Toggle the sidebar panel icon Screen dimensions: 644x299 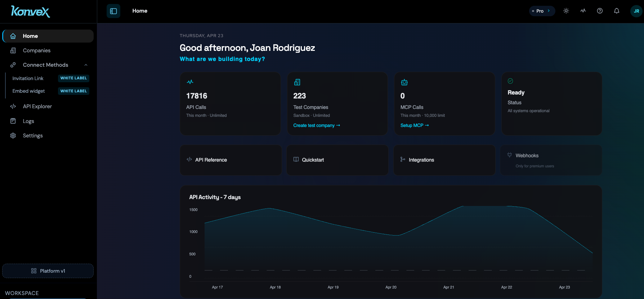click(113, 11)
